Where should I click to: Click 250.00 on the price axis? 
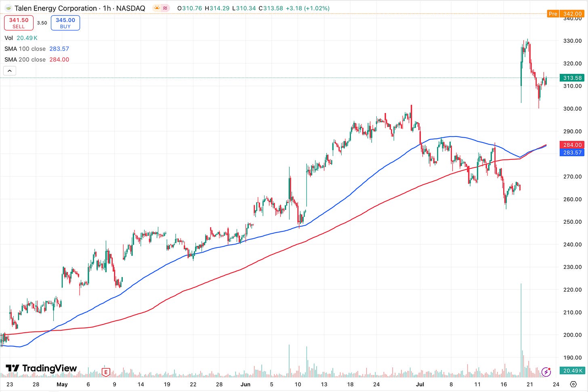click(x=572, y=222)
